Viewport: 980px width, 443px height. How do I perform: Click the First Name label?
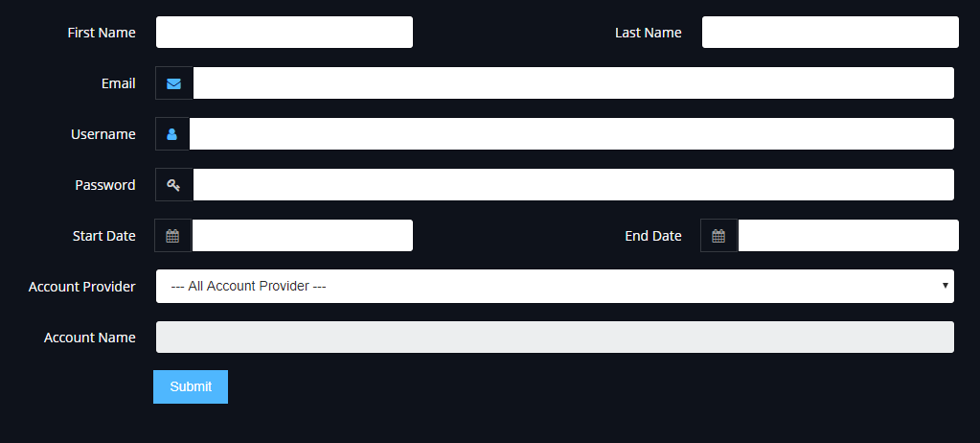point(102,33)
